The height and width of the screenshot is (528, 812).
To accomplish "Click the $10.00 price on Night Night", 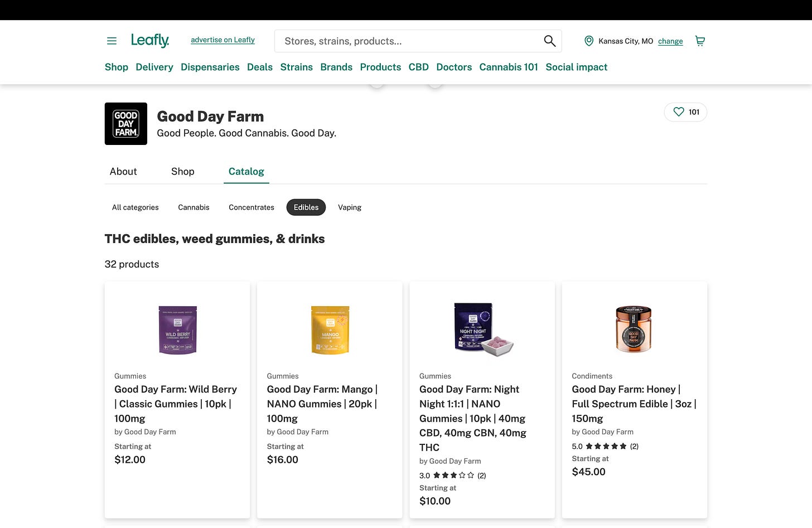I will [435, 501].
